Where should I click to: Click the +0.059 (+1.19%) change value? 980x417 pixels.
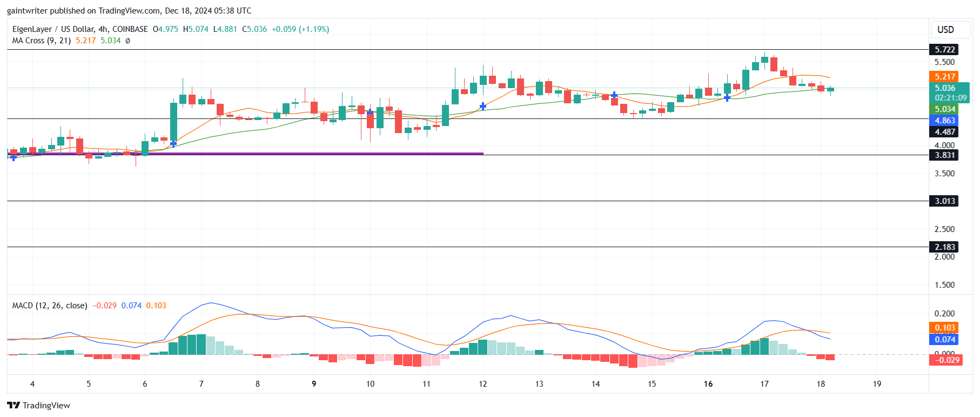300,29
